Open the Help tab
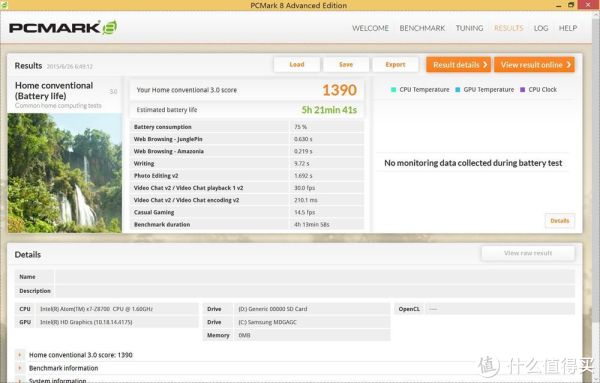Image resolution: width=600 pixels, height=383 pixels. pyautogui.click(x=568, y=28)
